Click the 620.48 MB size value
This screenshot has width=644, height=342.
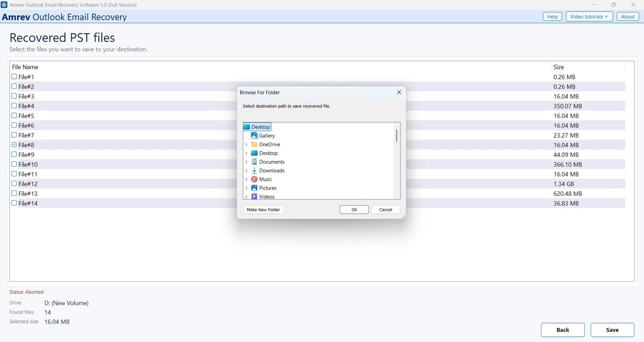pos(568,194)
